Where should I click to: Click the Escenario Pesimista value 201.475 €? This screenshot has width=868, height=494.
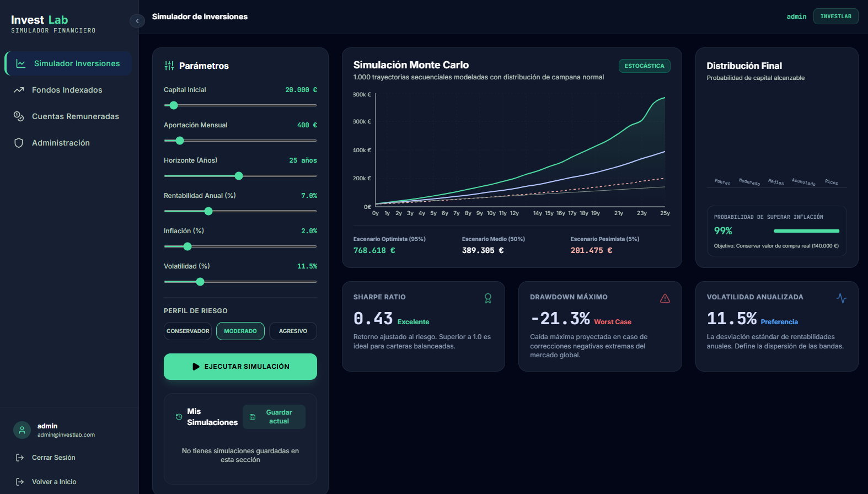point(592,250)
